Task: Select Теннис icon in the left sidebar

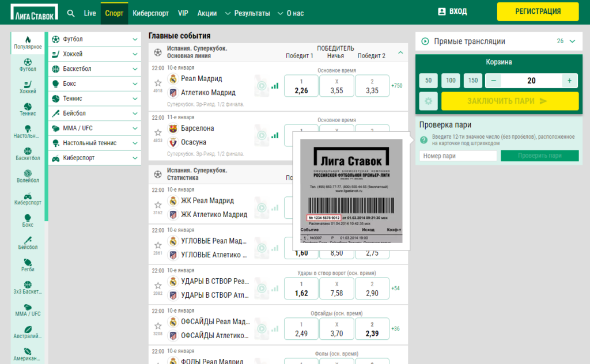Action: click(x=28, y=109)
